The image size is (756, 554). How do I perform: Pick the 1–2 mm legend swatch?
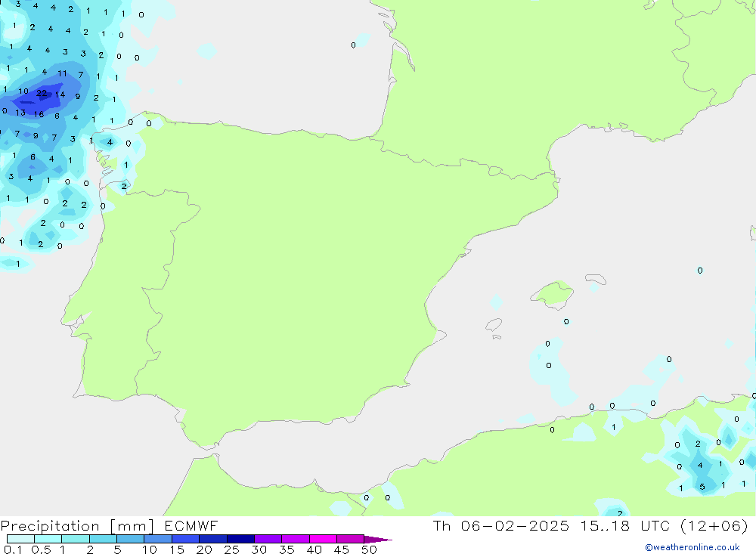[75, 539]
